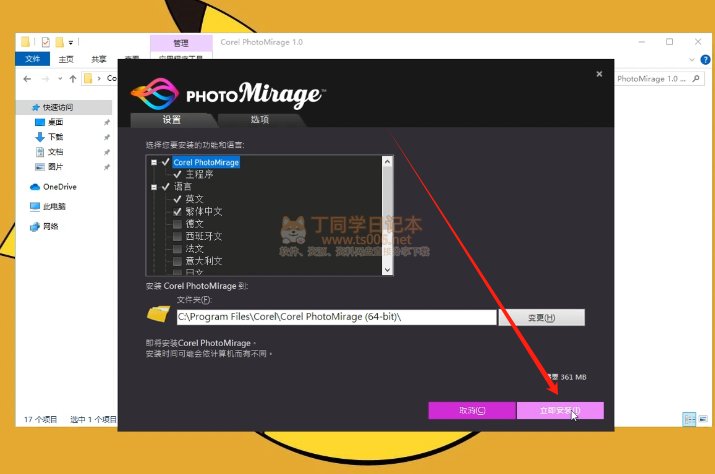Viewport: 715px width, 474px height.
Task: Maximize the Explorer window
Action: (669, 42)
